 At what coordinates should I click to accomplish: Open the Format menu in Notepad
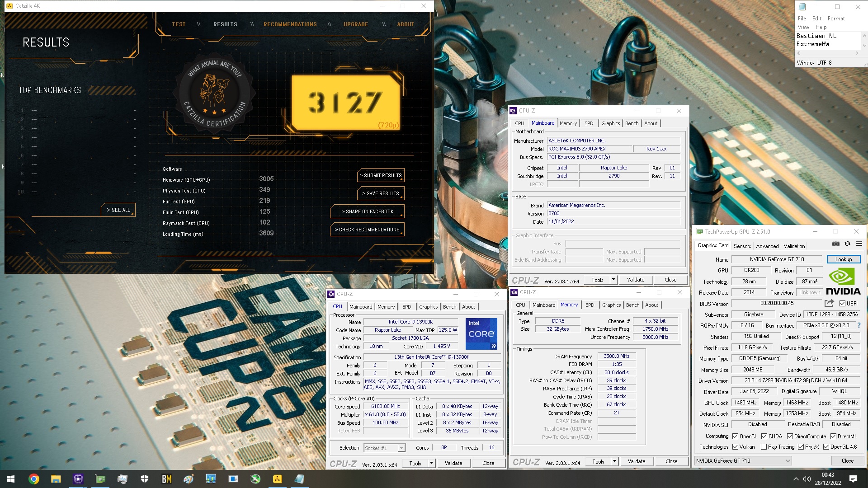(x=836, y=19)
